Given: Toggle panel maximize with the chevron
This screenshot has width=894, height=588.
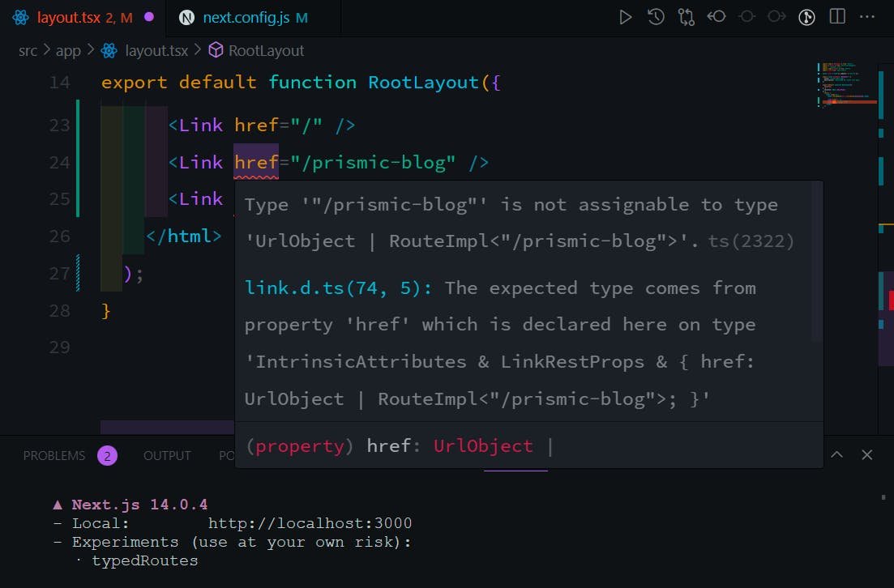Looking at the screenshot, I should point(836,455).
